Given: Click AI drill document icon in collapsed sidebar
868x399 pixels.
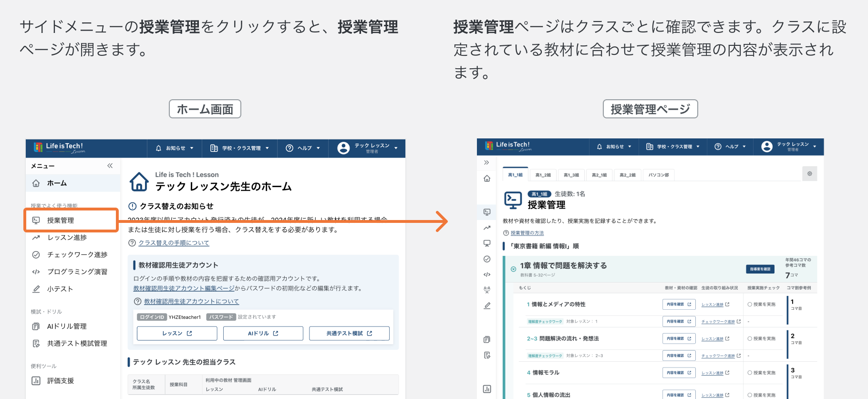Looking at the screenshot, I should (x=487, y=340).
